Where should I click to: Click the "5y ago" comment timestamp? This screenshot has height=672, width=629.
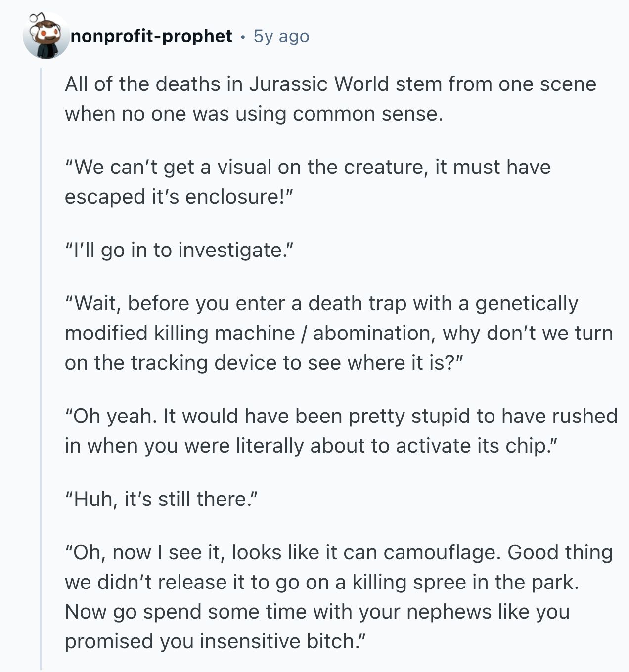click(281, 36)
